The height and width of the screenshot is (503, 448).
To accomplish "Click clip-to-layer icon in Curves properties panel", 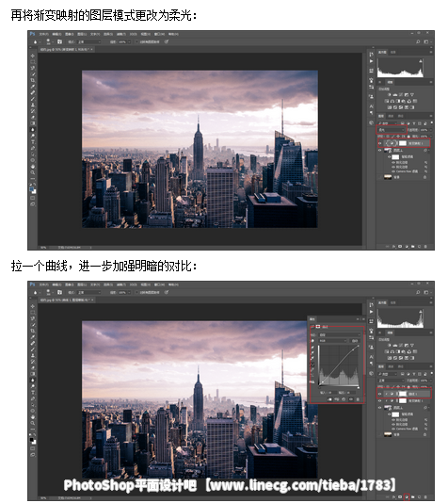I will click(x=329, y=399).
